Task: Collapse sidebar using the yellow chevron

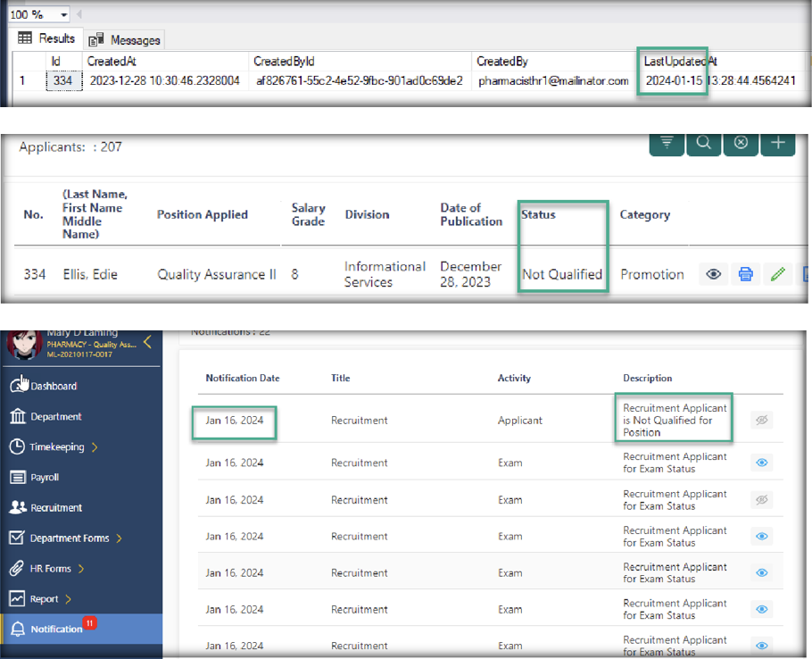Action: 147,342
